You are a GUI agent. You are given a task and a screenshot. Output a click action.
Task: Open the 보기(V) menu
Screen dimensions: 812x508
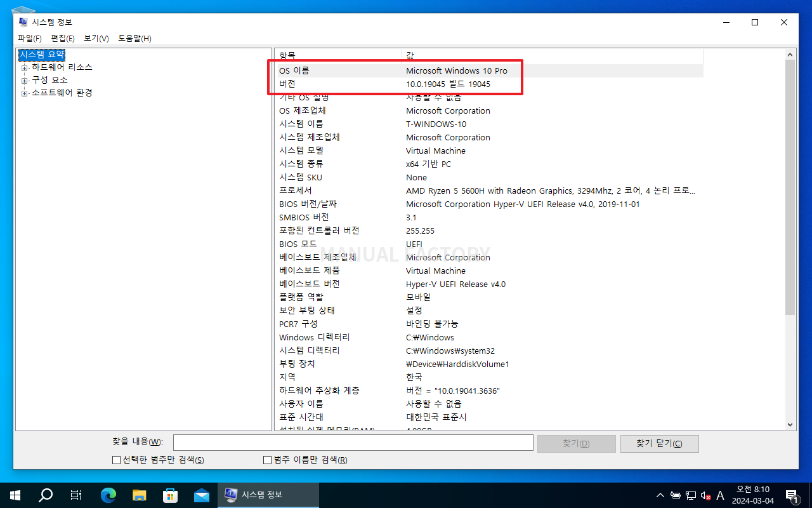[x=96, y=38]
